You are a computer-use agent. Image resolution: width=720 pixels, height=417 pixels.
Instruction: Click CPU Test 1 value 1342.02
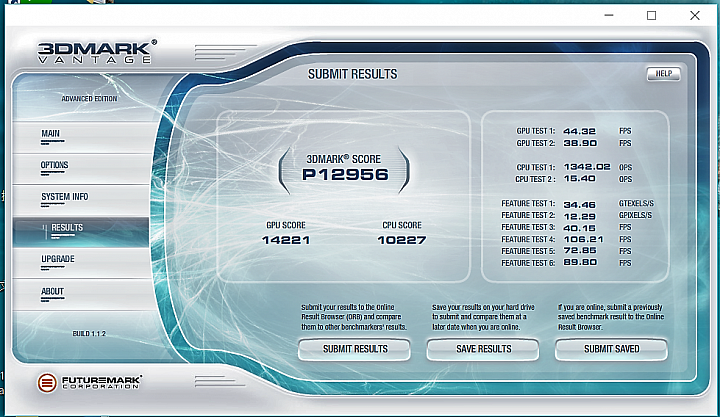point(587,167)
